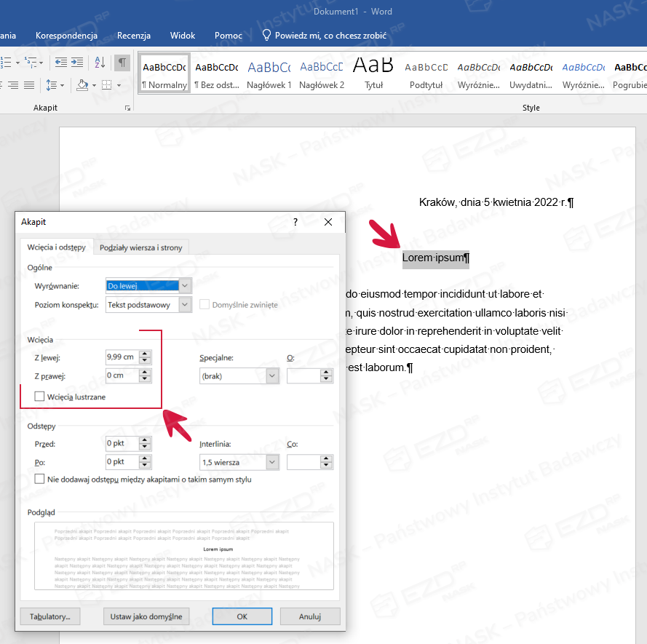Click the borders icon in Akapit group
Viewport: 647px width, 644px height.
[107, 85]
